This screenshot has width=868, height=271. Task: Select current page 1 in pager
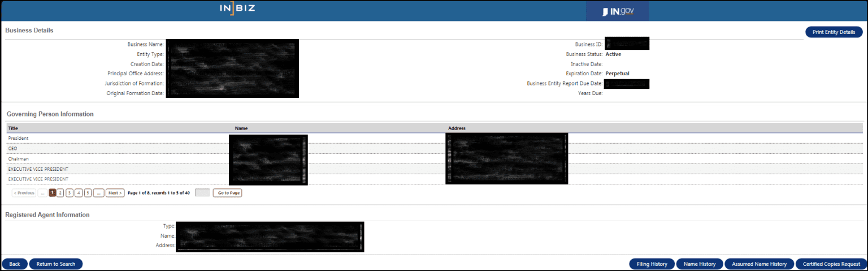coord(52,193)
